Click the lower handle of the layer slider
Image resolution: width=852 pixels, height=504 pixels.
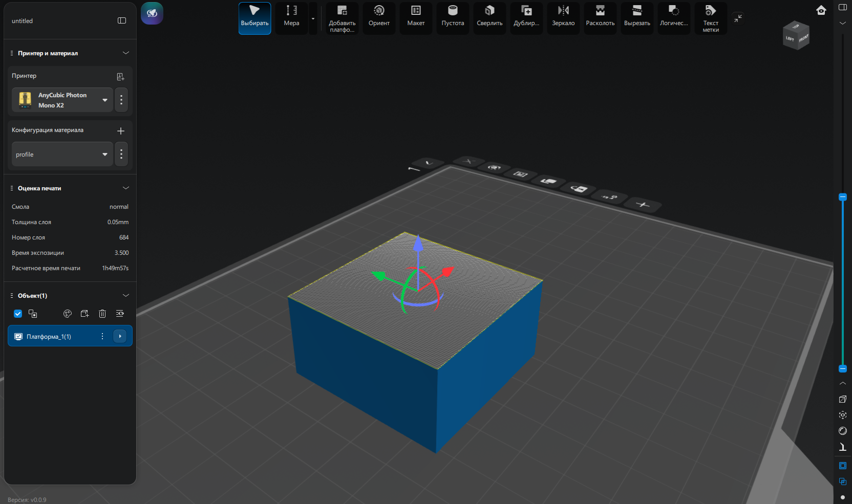click(843, 369)
